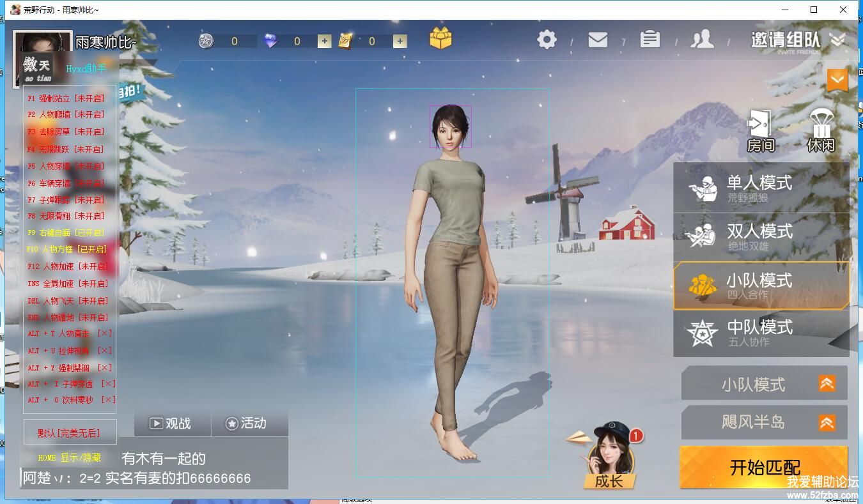Click the Hyxd助手 overlay title

(86, 68)
